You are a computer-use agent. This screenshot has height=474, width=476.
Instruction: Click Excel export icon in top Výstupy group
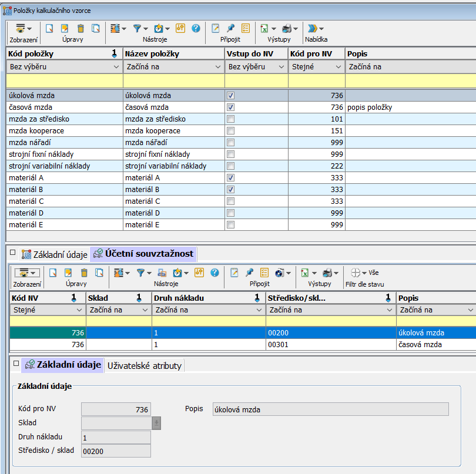point(264,29)
